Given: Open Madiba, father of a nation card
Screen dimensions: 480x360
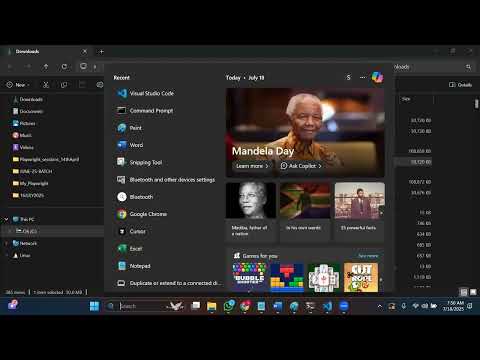Looking at the screenshot, I should [x=251, y=211].
